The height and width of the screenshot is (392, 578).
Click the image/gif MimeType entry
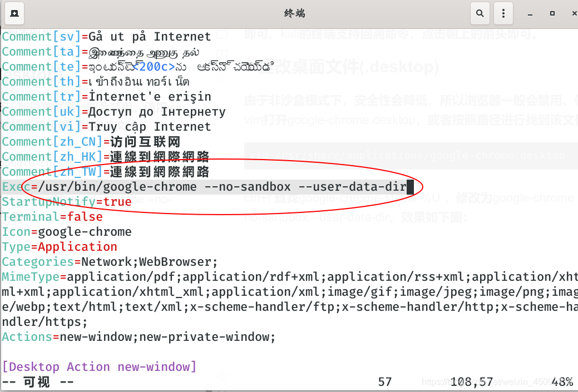(x=359, y=292)
